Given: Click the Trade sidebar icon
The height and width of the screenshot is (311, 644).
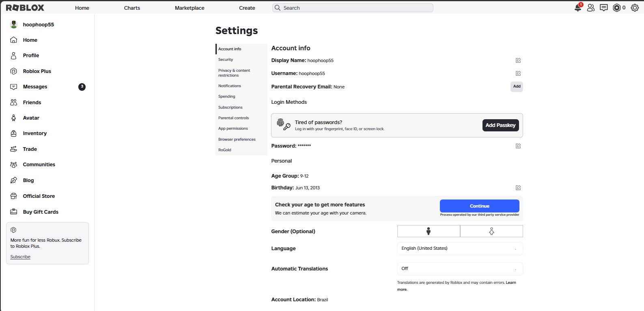Looking at the screenshot, I should click(x=14, y=149).
